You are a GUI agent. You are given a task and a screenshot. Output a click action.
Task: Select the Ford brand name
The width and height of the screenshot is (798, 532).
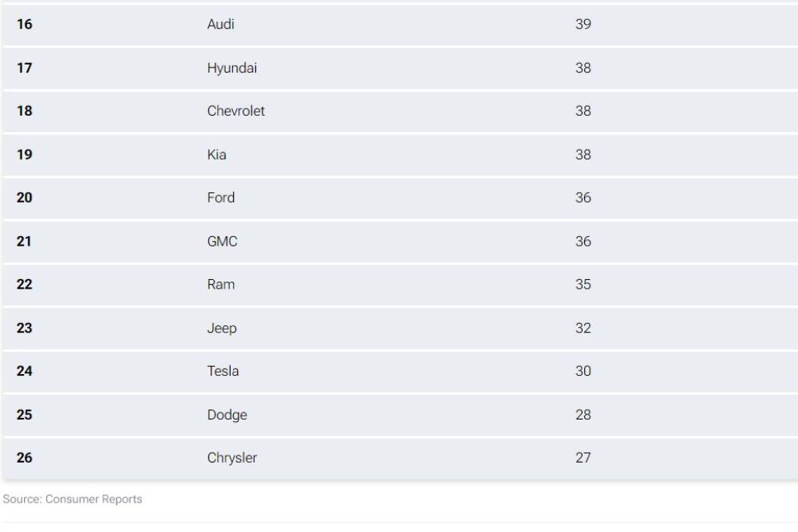click(221, 198)
